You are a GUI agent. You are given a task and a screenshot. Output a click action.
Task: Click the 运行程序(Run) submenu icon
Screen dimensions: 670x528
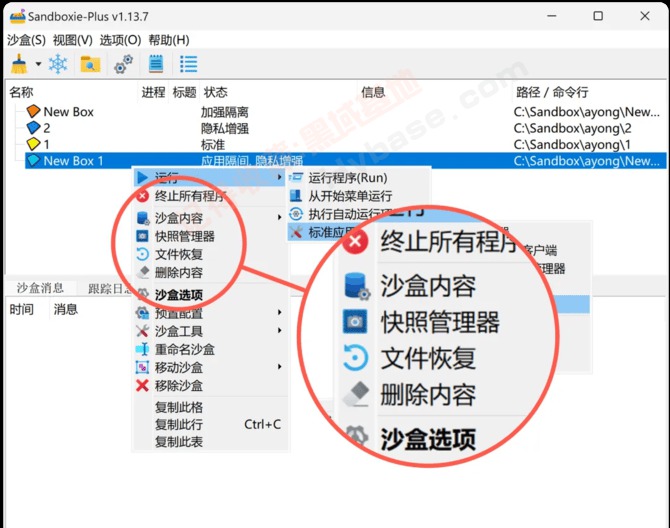click(296, 177)
